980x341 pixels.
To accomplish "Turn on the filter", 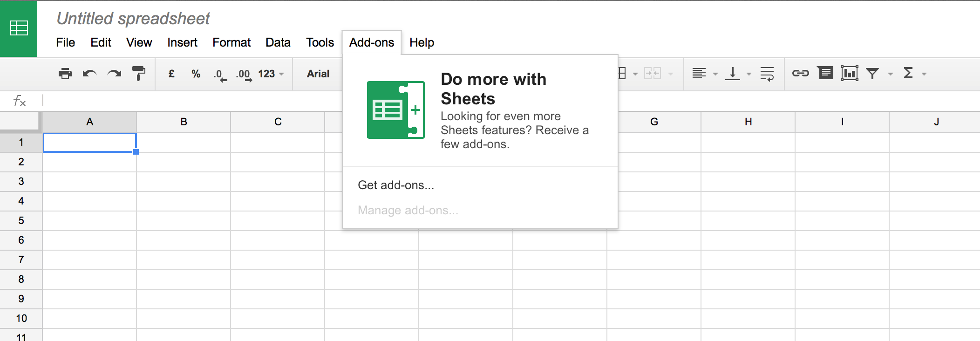I will (872, 74).
